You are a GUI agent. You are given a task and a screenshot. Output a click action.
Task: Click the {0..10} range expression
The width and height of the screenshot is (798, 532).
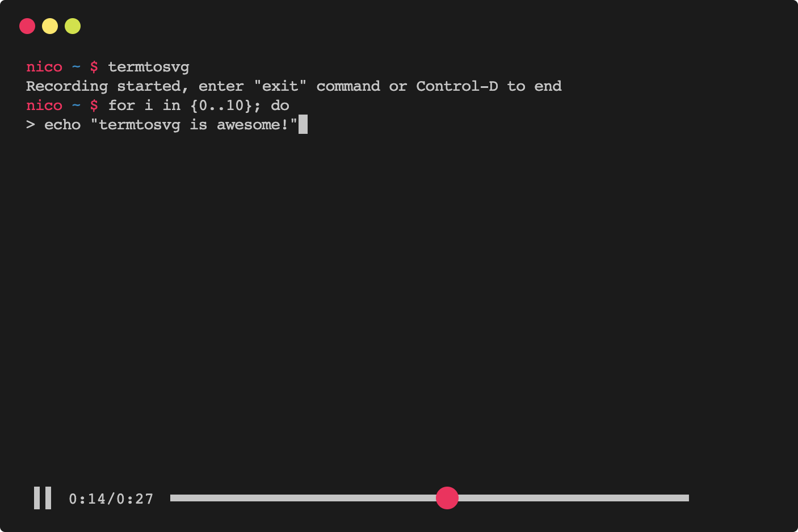coord(221,105)
